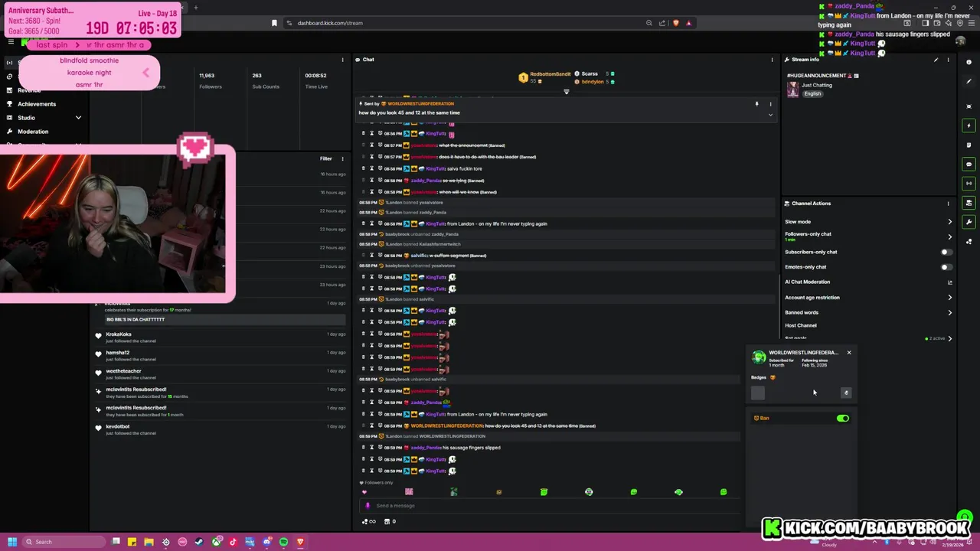Open Steam from taskbar
This screenshot has width=980, height=551.
click(199, 542)
